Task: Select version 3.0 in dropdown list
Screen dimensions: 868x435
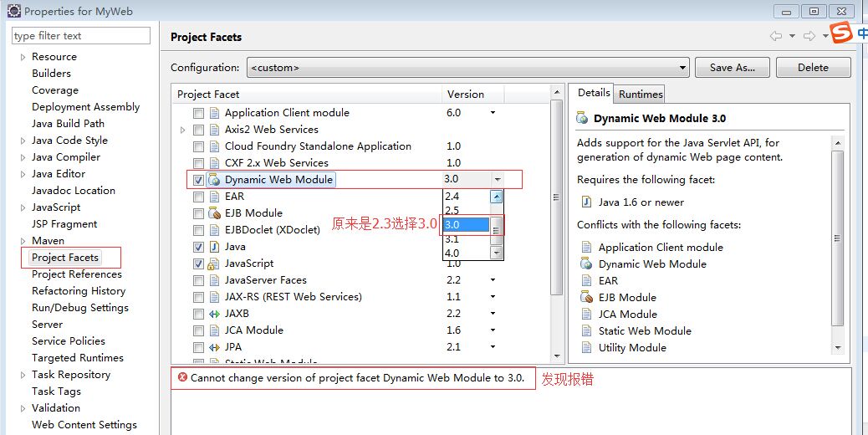Action: [x=467, y=225]
